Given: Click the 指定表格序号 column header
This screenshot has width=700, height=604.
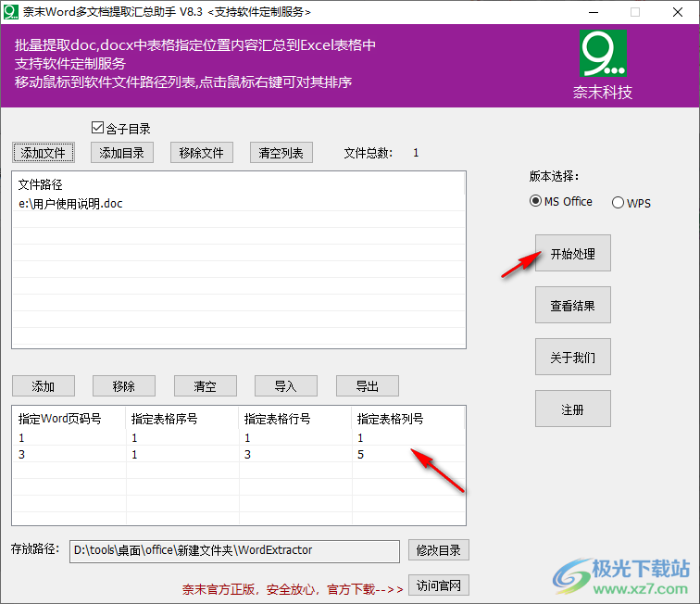Looking at the screenshot, I should [x=182, y=419].
